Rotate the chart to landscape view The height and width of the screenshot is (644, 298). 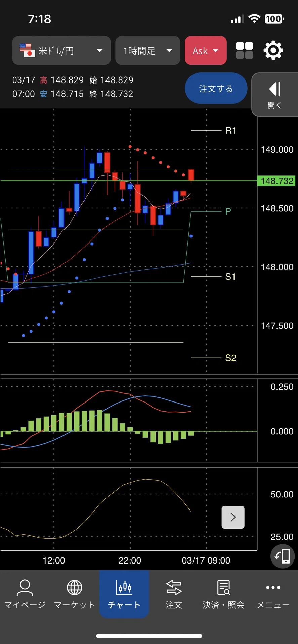click(x=283, y=556)
